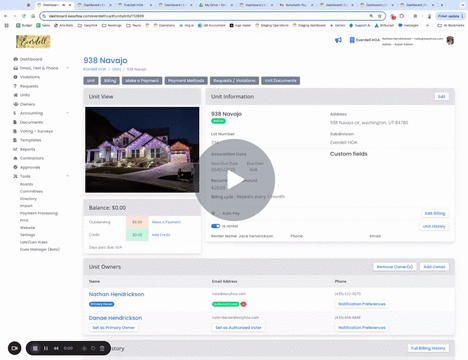Restart the recording with the circular arrow
The width and height of the screenshot is (468, 360).
click(x=93, y=348)
